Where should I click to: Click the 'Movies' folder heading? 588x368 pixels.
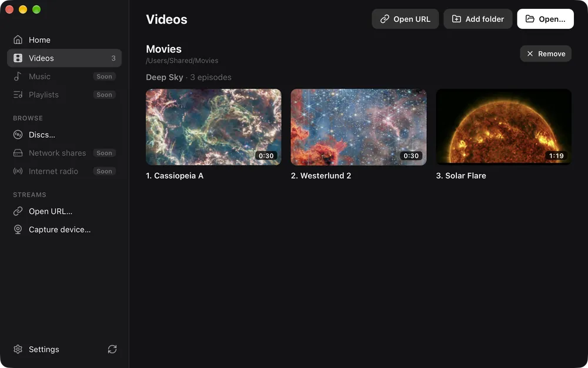point(163,49)
